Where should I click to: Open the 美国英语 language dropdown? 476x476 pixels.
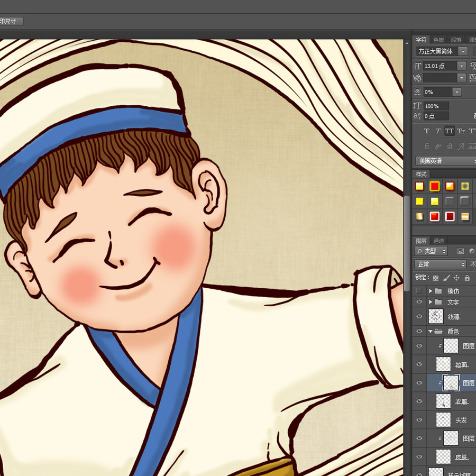pos(446,161)
